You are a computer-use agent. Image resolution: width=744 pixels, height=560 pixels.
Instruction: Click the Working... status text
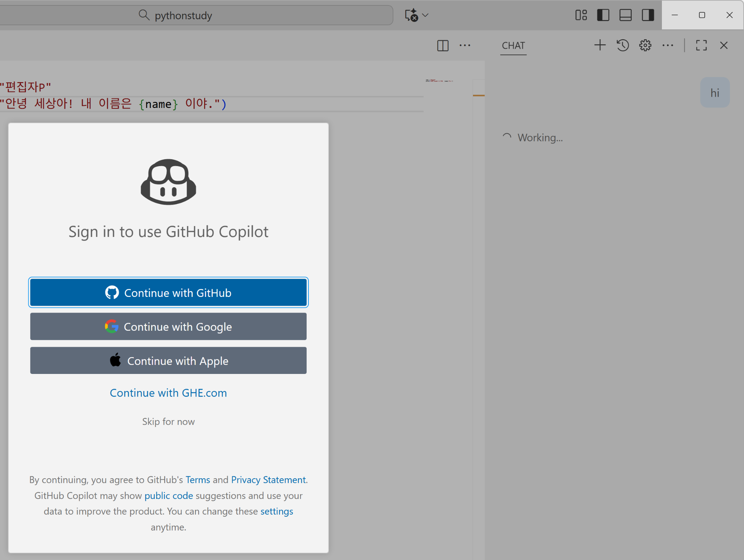tap(540, 138)
